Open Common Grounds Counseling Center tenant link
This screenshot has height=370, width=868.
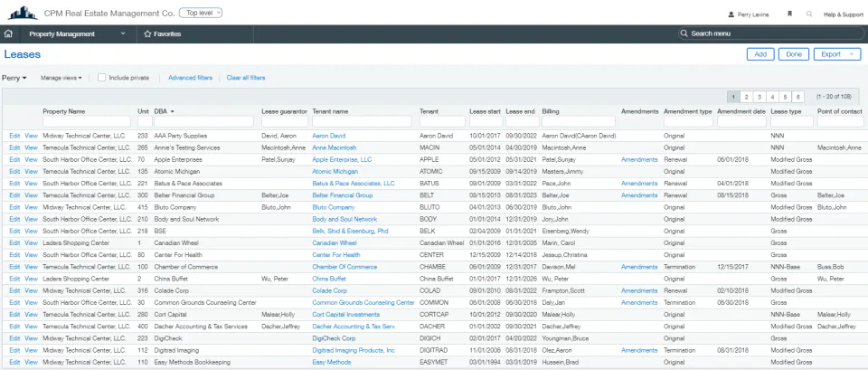pyautogui.click(x=363, y=302)
